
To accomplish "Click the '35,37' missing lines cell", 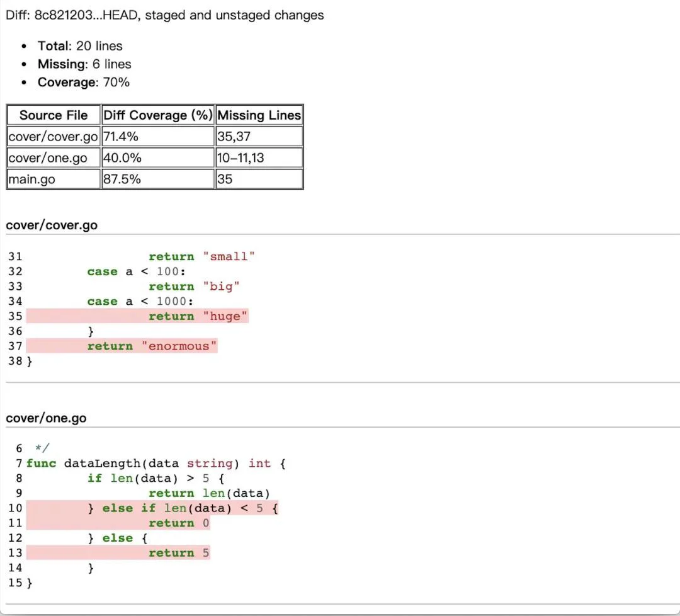I will [259, 137].
